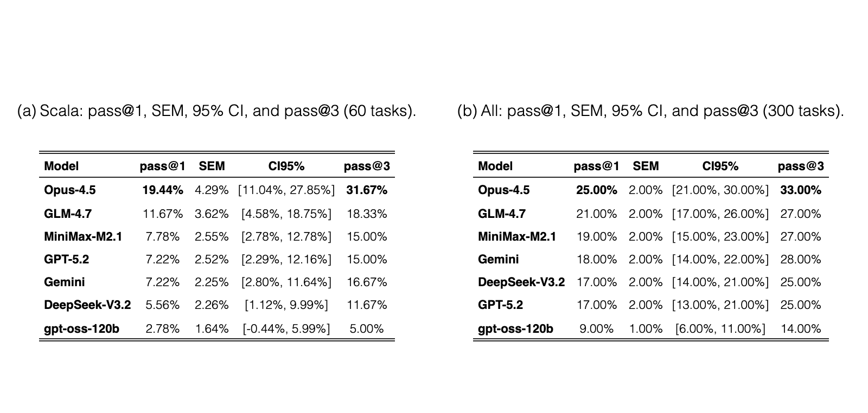Click pass@3 header in the All table
This screenshot has width=868, height=413.
pyautogui.click(x=801, y=166)
